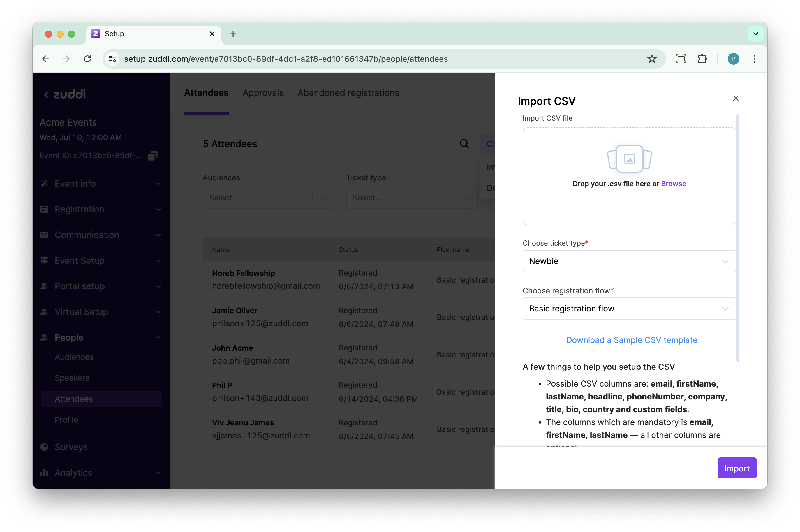Download a Sample CSV template link
800x532 pixels.
[x=631, y=340]
